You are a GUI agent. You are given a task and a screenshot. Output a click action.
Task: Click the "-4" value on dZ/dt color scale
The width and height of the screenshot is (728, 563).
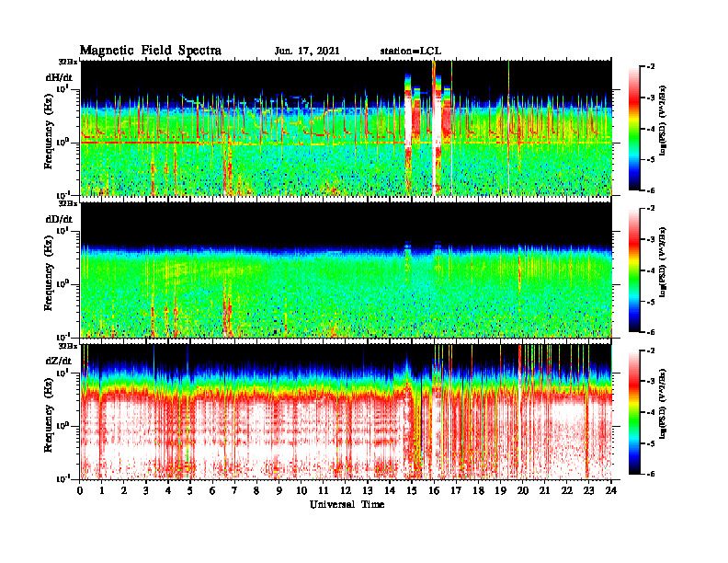(x=650, y=412)
